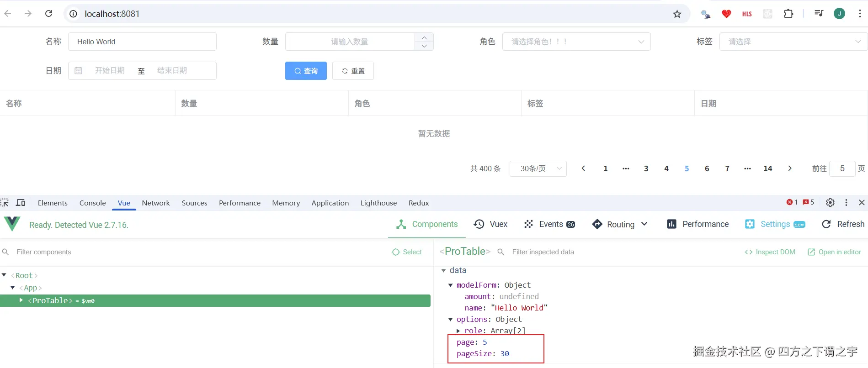Open the Lighthouse tab
868x368 pixels.
click(x=378, y=203)
